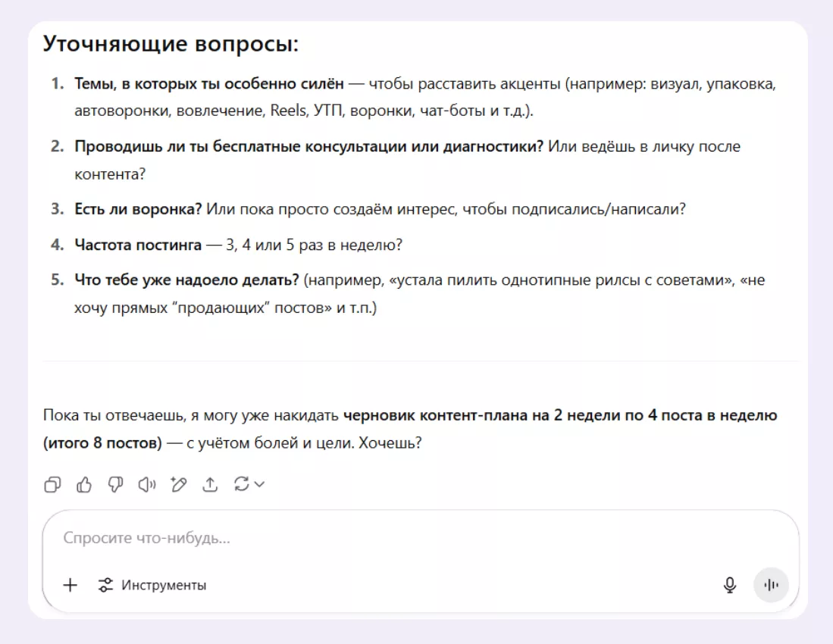Copy the response with the copy icon

[x=52, y=484]
